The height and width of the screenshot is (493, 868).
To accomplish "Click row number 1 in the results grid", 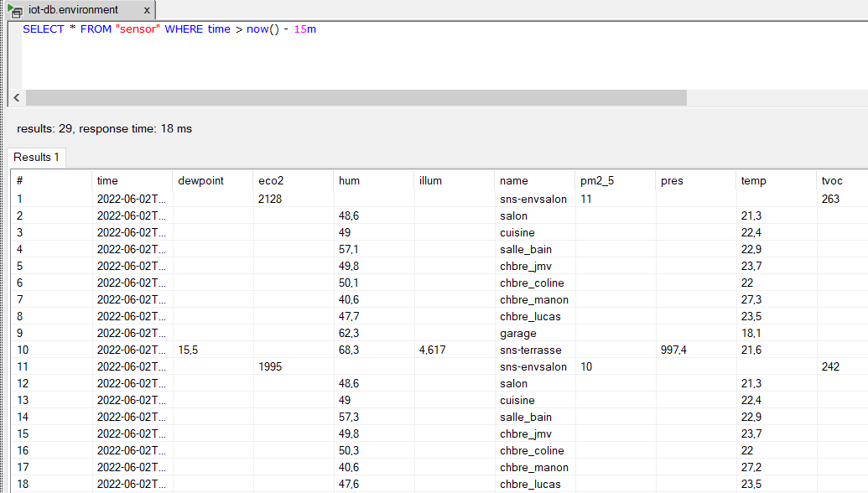I will tap(21, 199).
